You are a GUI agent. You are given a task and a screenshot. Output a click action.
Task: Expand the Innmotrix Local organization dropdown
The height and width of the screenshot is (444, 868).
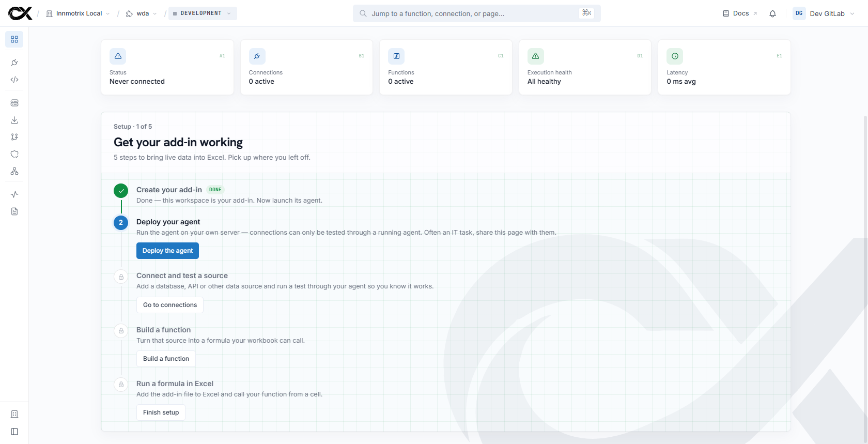(78, 13)
